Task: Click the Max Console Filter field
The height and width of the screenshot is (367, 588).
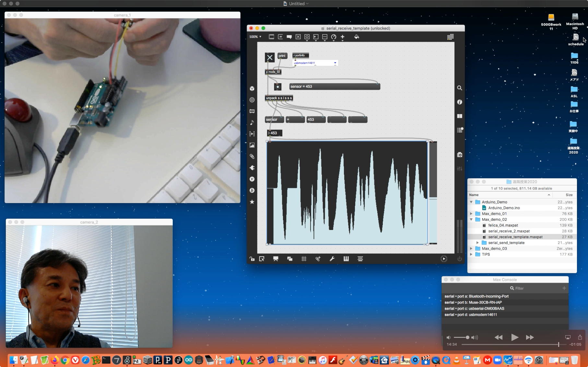Action: pos(519,288)
